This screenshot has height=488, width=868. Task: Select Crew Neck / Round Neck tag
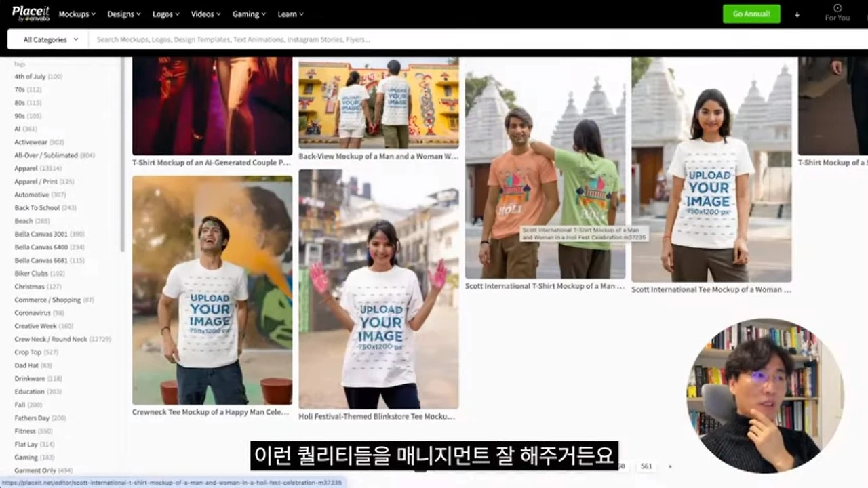tap(63, 339)
